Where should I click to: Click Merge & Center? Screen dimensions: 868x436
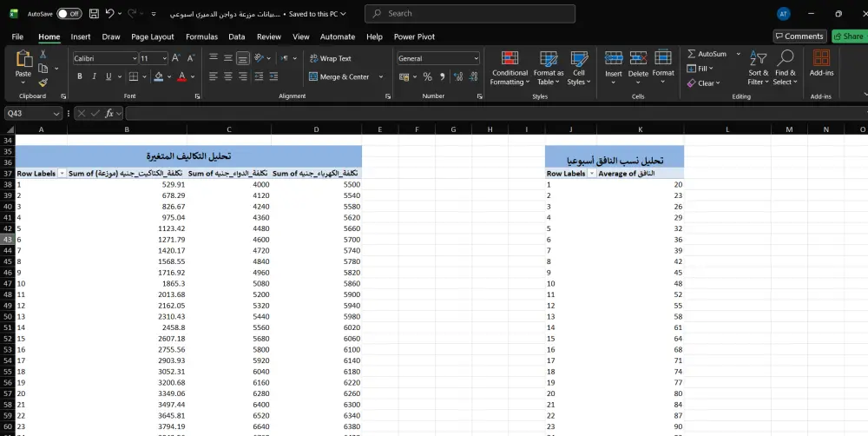(x=339, y=76)
